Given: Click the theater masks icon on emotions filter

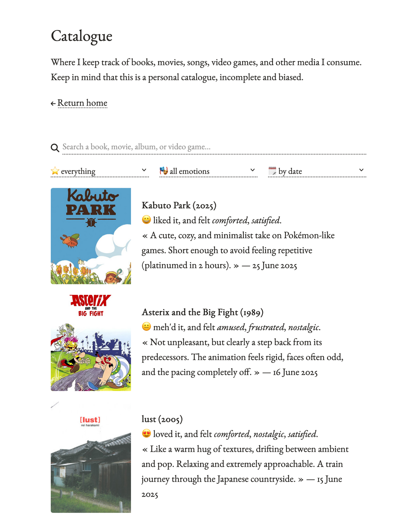Looking at the screenshot, I should pos(163,171).
